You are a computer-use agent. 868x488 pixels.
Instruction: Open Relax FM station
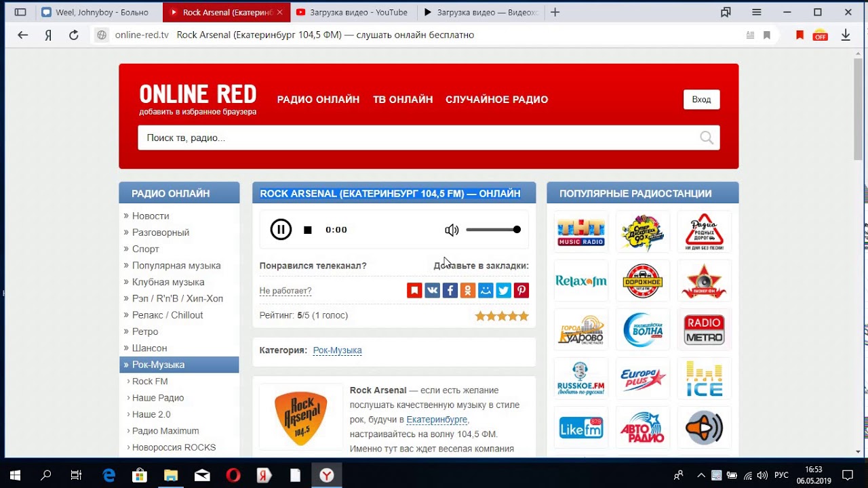581,281
